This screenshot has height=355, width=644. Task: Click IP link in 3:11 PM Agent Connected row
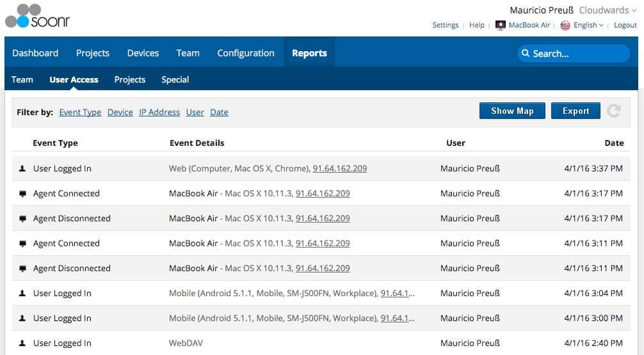[323, 243]
